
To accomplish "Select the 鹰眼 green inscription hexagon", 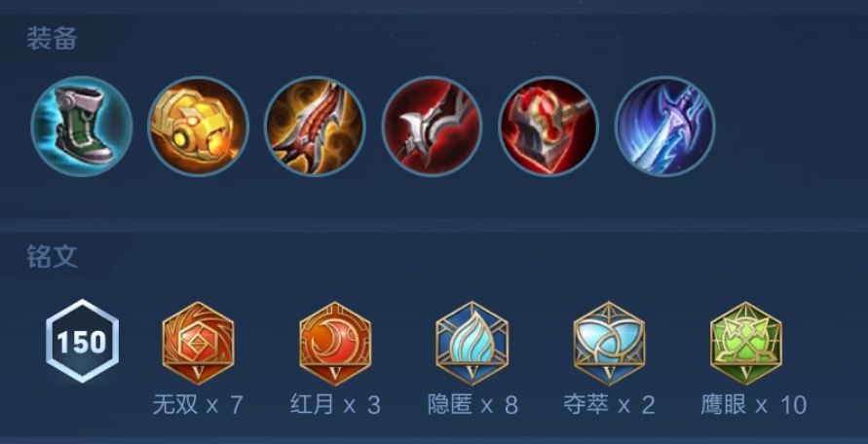I will pos(746,344).
